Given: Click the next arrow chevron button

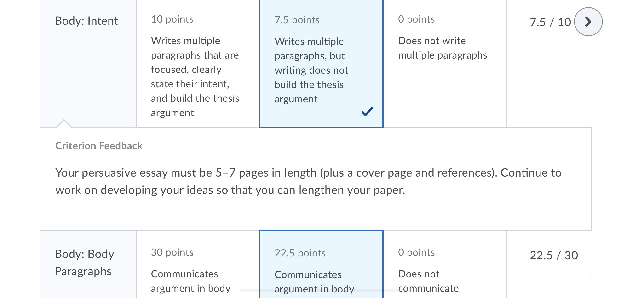Looking at the screenshot, I should 588,22.
